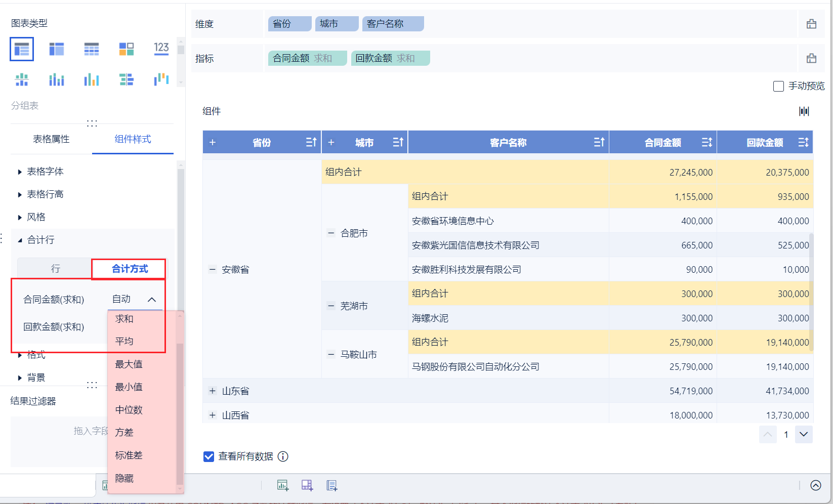Select the four-colored-squares chart type icon
Image resolution: width=833 pixels, height=504 pixels.
click(x=127, y=49)
